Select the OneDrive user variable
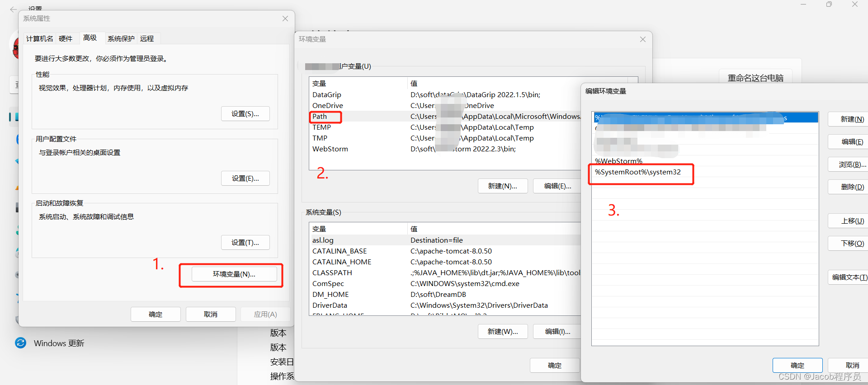 click(445, 106)
